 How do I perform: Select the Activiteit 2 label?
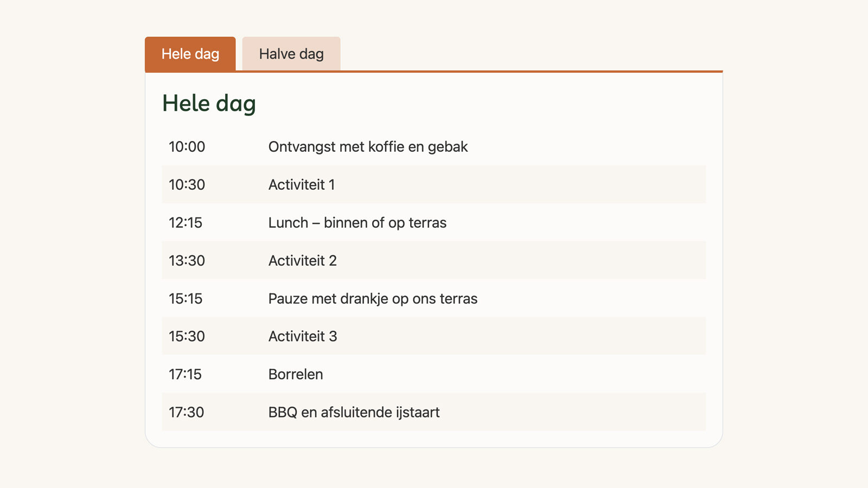coord(302,260)
